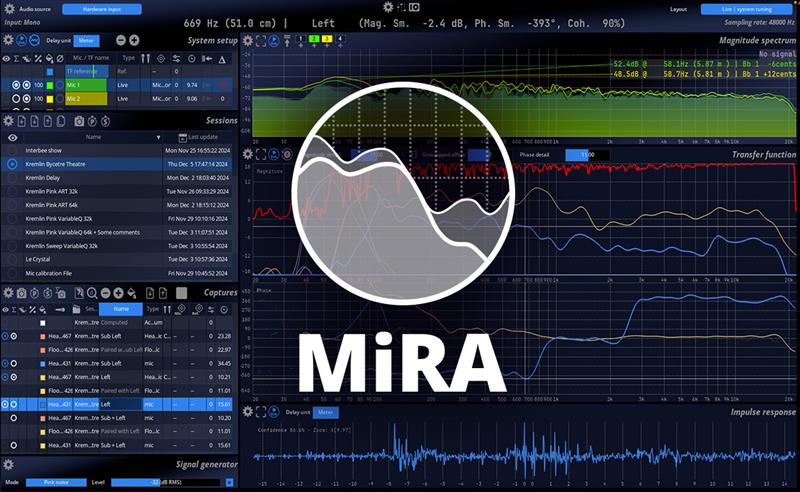Toggle second radio circle in Mic 2 row

(27, 99)
